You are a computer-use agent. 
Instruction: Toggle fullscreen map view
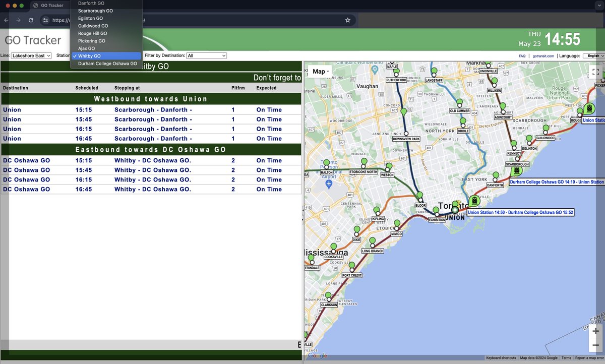click(595, 72)
